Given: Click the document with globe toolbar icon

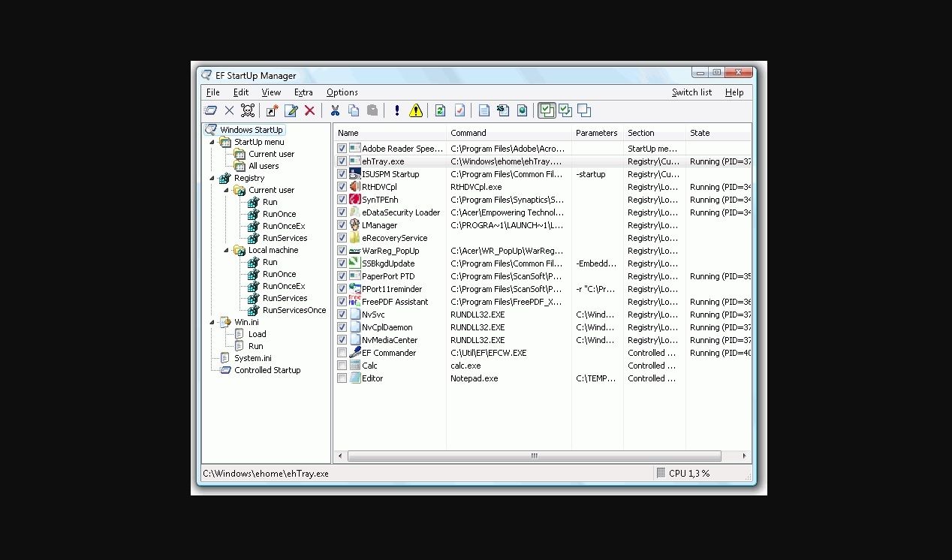Looking at the screenshot, I should pyautogui.click(x=522, y=111).
